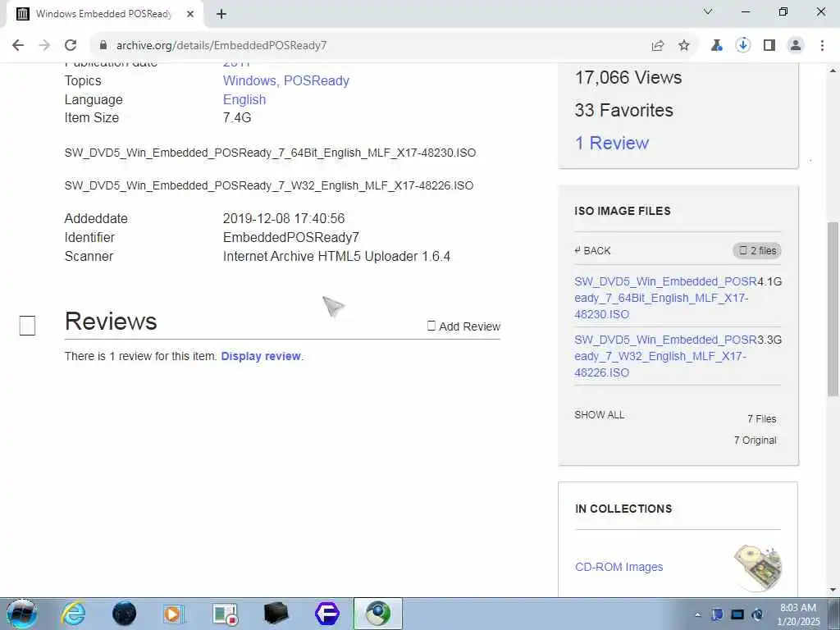Download the W32 English ISO file link

pyautogui.click(x=664, y=356)
